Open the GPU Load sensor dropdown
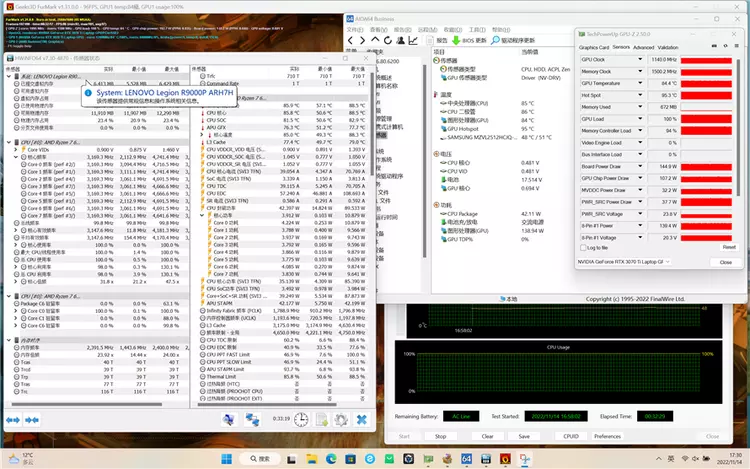The width and height of the screenshot is (750, 469). click(x=640, y=119)
